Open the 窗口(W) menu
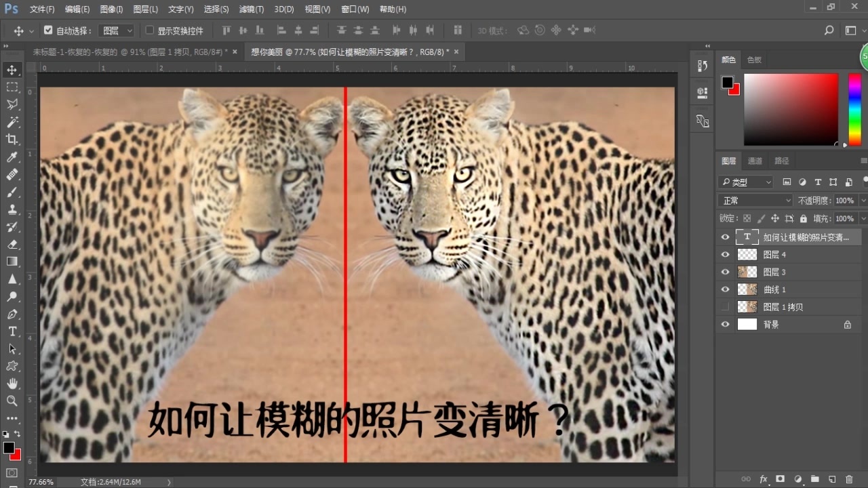 tap(355, 9)
